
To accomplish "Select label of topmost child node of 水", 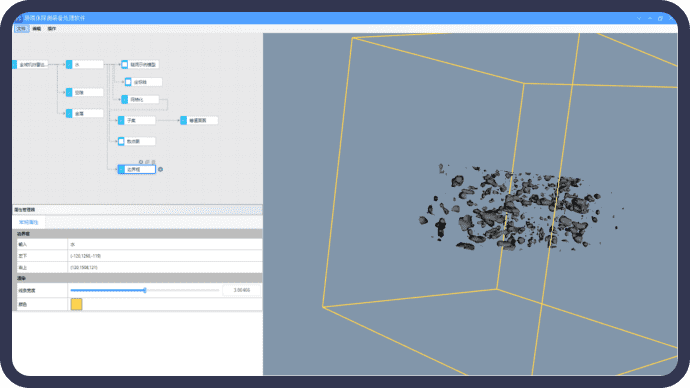I will point(143,65).
